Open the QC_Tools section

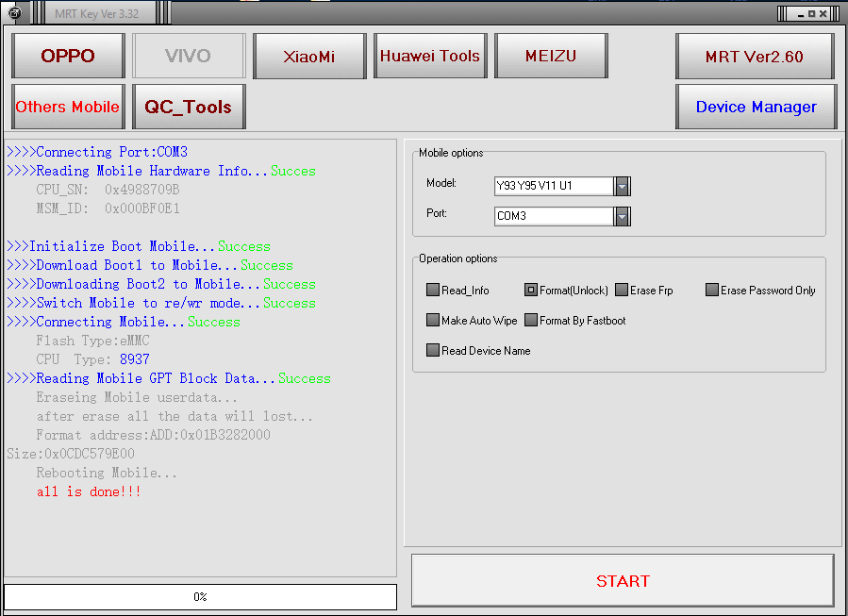(189, 107)
